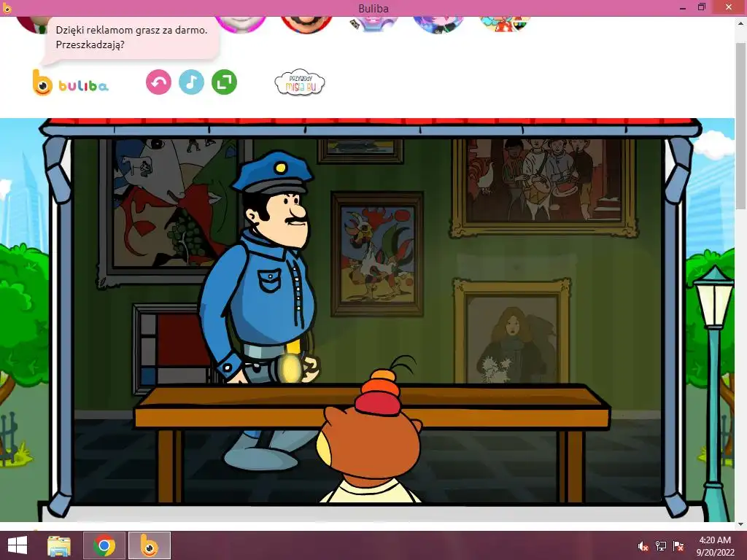The width and height of the screenshot is (747, 560).
Task: Minimize the Buliba window
Action: click(x=683, y=8)
